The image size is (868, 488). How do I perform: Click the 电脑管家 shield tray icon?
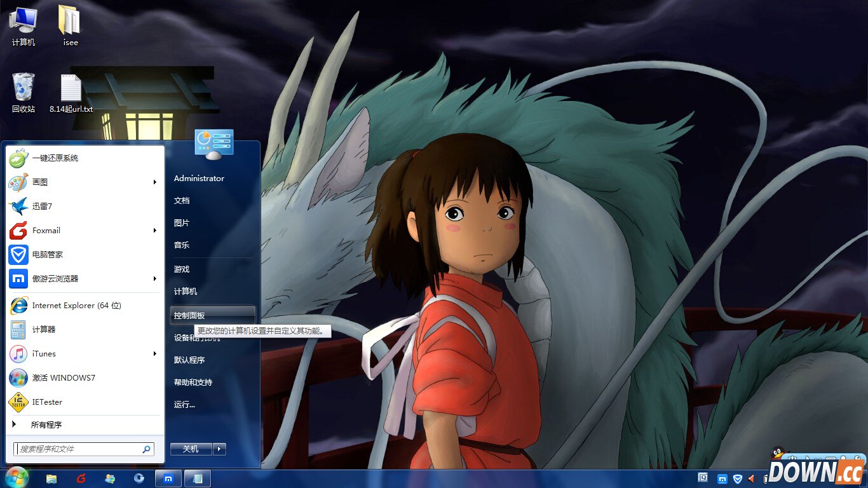(738, 478)
